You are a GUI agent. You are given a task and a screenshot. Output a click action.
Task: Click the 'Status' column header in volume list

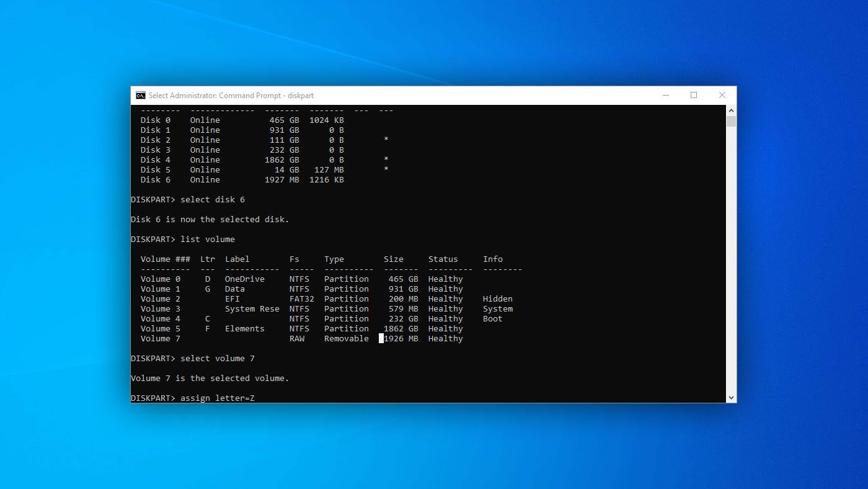pos(443,259)
